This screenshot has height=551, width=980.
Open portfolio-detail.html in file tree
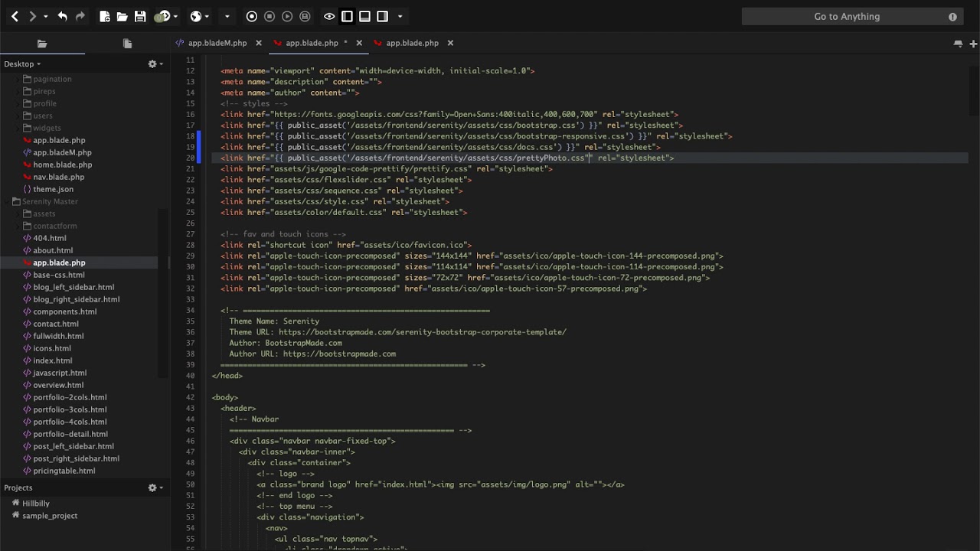click(x=70, y=434)
